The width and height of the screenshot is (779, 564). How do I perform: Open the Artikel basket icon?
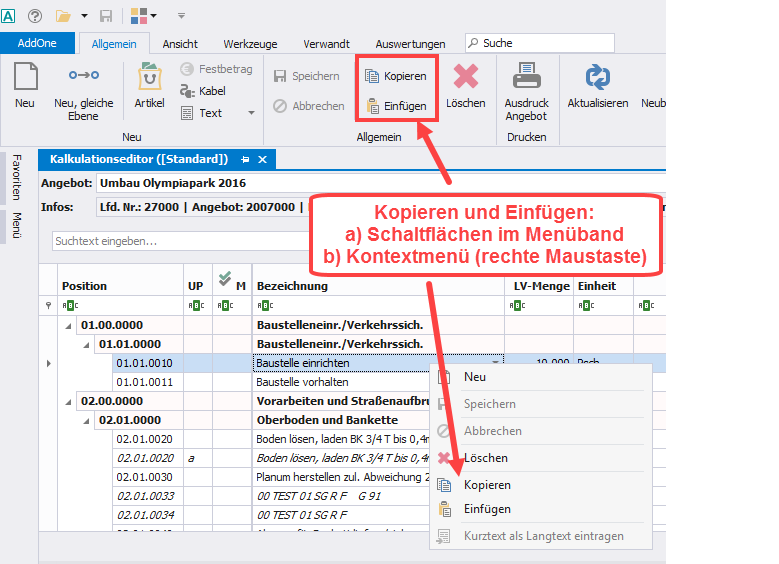pyautogui.click(x=149, y=78)
